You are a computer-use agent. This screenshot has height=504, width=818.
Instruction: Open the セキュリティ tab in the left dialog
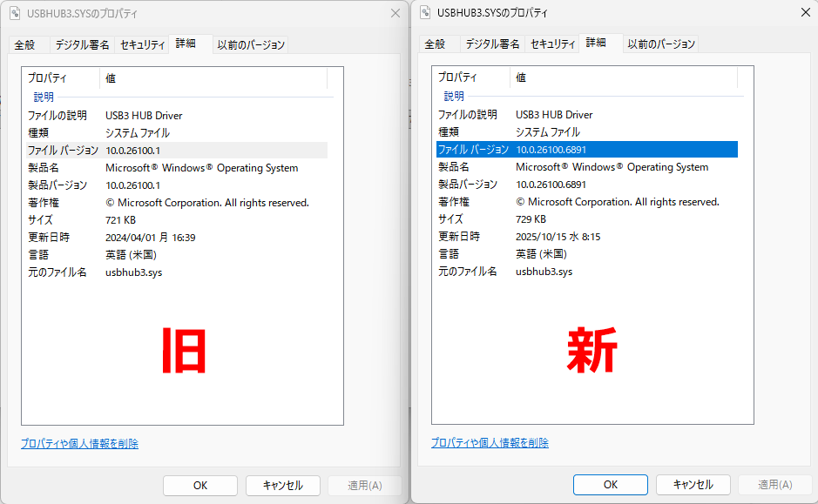pyautogui.click(x=140, y=44)
